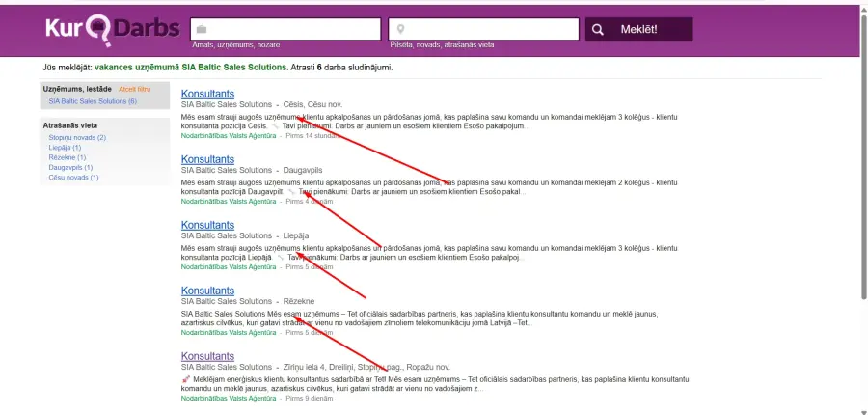Click Nodarbinātības Valsts Aģentūra under Rēzekne listing

pos(228,333)
